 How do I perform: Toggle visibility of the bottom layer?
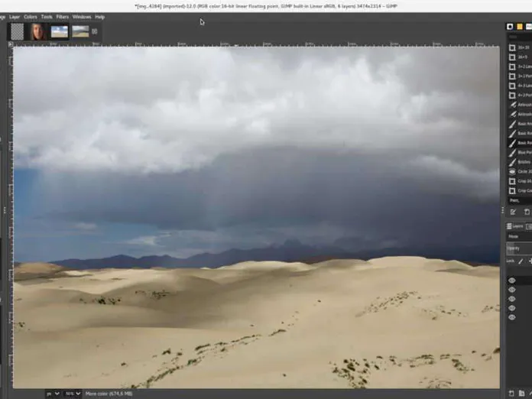pyautogui.click(x=512, y=317)
